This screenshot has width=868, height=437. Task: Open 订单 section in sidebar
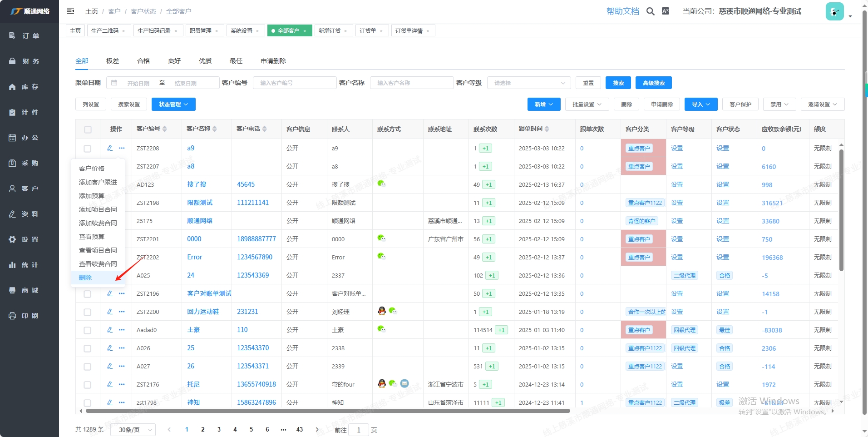point(30,36)
